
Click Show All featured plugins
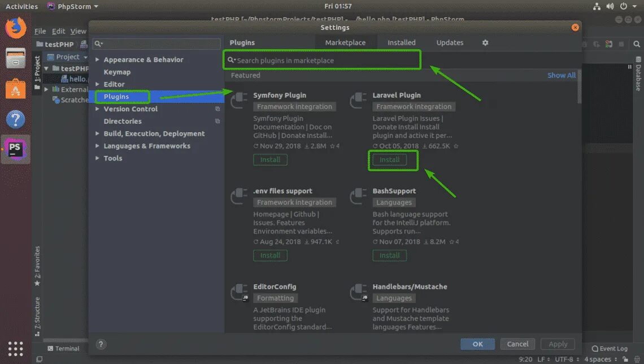(561, 75)
